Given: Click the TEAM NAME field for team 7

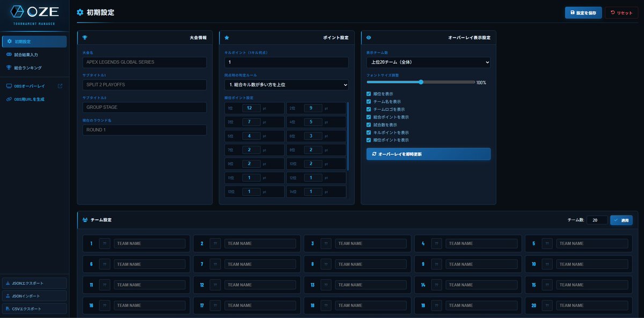Looking at the screenshot, I should click(260, 264).
